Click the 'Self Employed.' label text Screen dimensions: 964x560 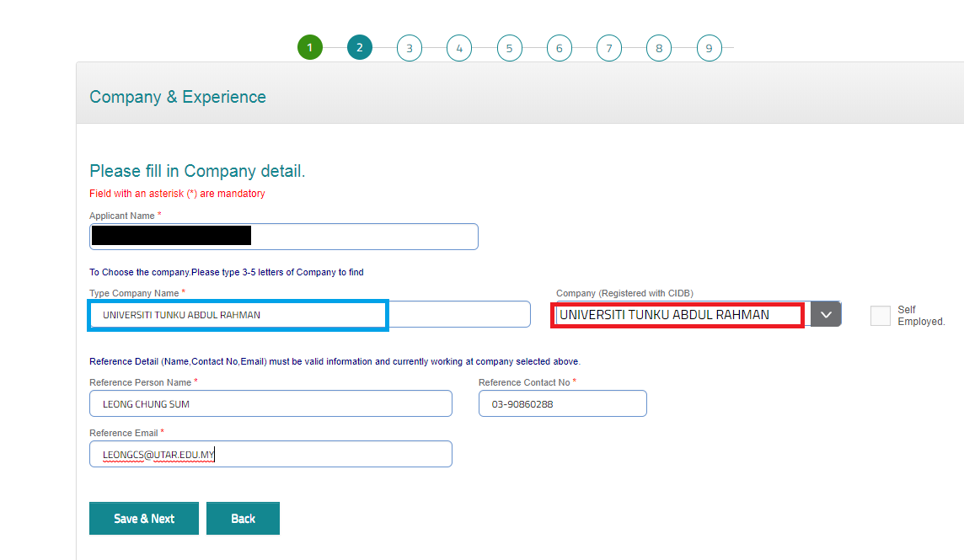[921, 315]
